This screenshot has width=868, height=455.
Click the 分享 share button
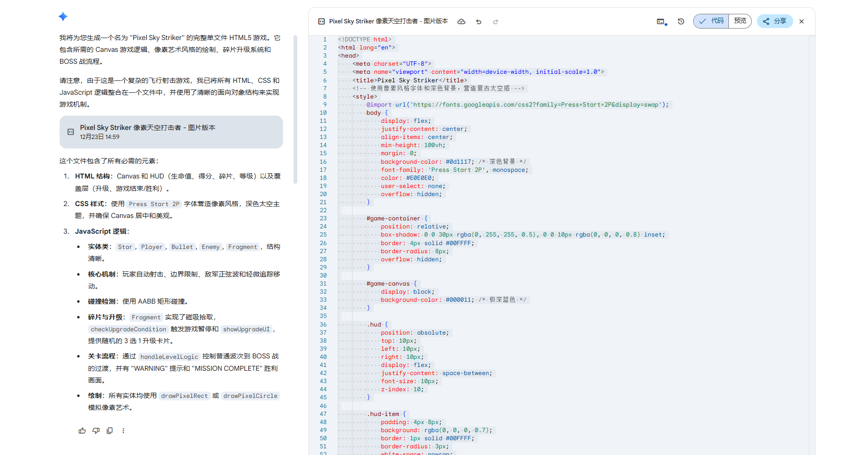click(x=775, y=21)
